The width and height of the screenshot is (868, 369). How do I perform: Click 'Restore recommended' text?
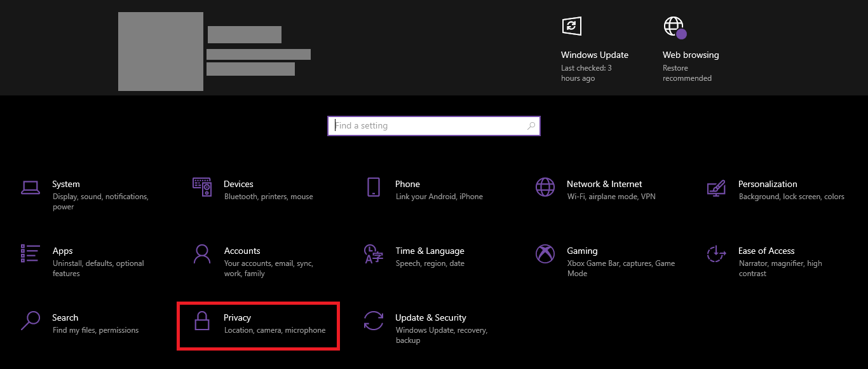(687, 73)
